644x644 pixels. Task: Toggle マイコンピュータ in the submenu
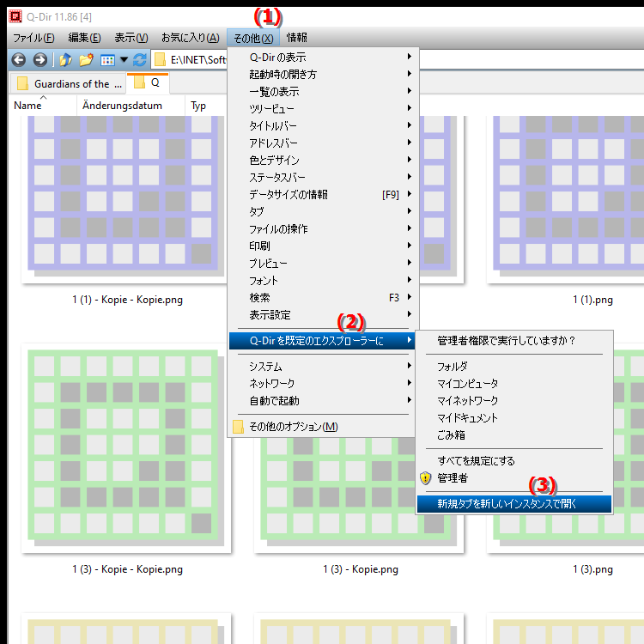pyautogui.click(x=514, y=384)
